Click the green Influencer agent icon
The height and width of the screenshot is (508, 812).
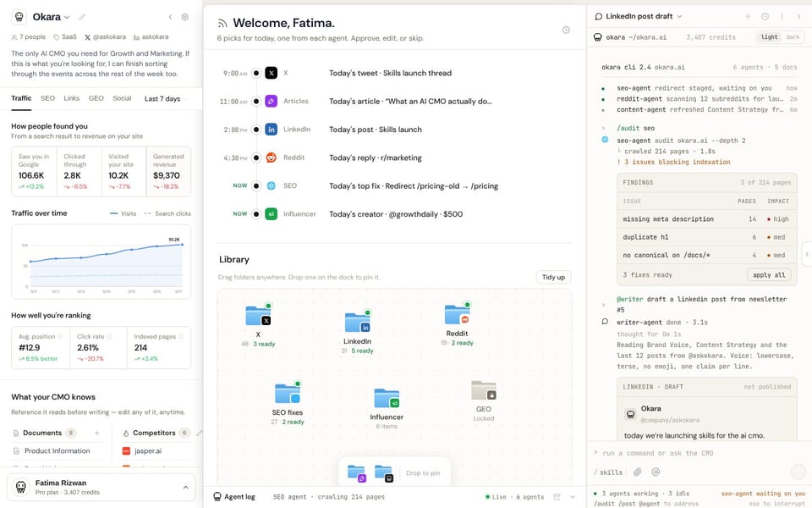(271, 213)
